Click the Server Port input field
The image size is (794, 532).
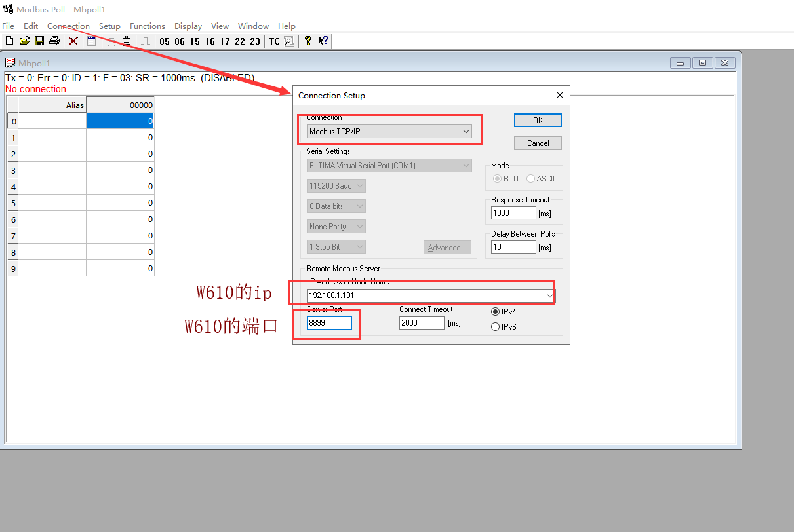pos(329,323)
